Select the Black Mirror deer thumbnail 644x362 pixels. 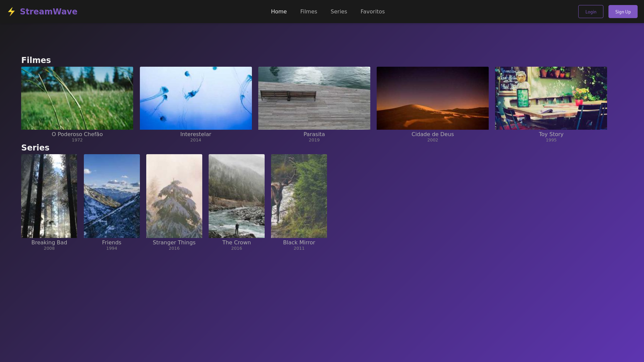click(x=299, y=196)
